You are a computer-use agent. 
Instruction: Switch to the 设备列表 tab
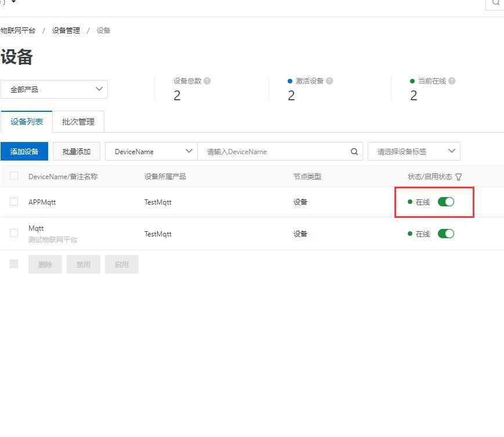click(x=27, y=122)
